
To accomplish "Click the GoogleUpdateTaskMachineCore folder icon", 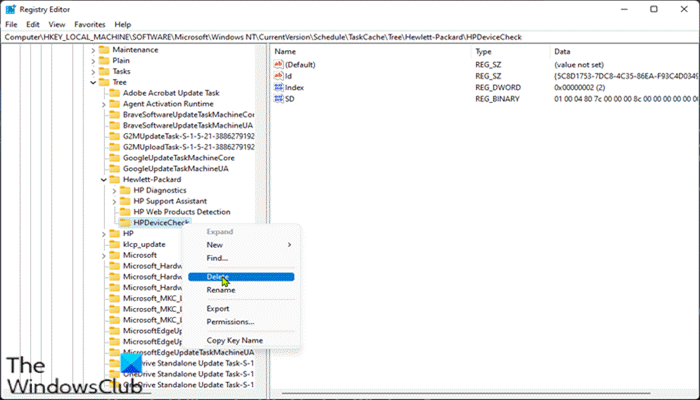I will (x=115, y=158).
